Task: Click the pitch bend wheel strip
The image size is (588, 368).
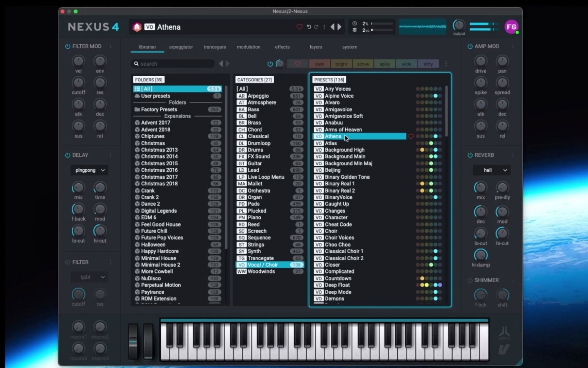Action: click(x=133, y=341)
